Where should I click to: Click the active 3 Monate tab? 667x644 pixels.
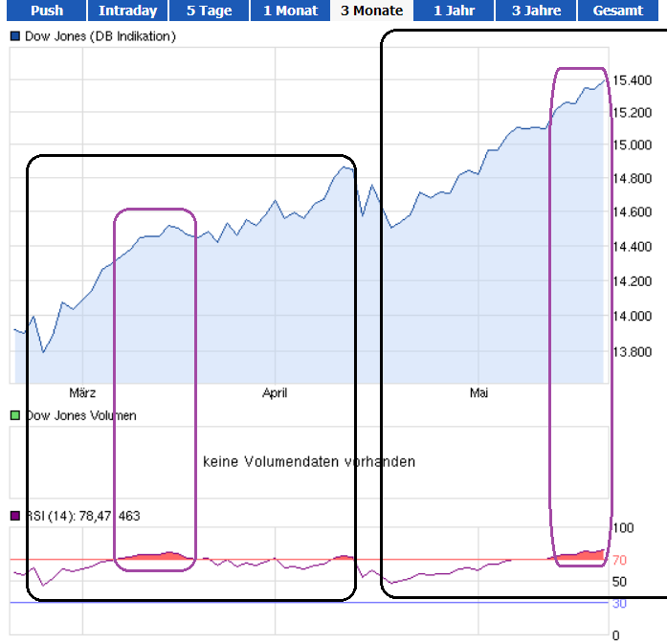tap(371, 11)
